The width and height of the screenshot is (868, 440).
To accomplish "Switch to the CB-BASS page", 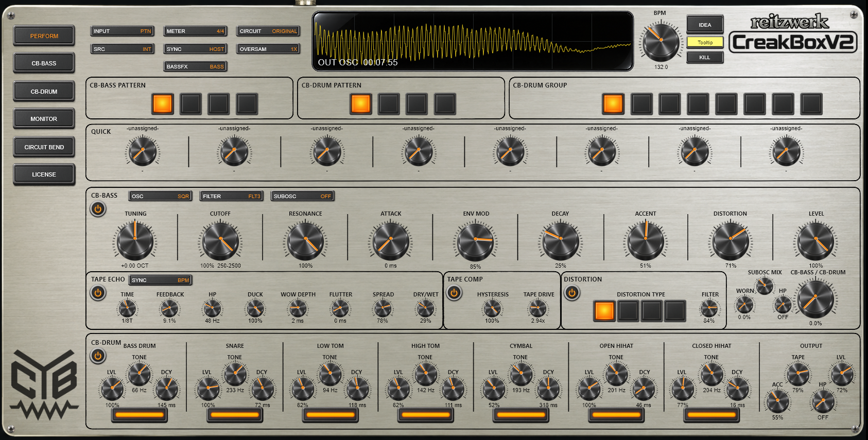I will coord(44,63).
